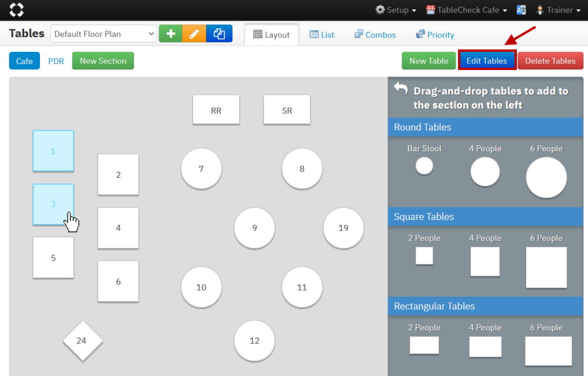Select table RR on floor plan

(x=216, y=109)
